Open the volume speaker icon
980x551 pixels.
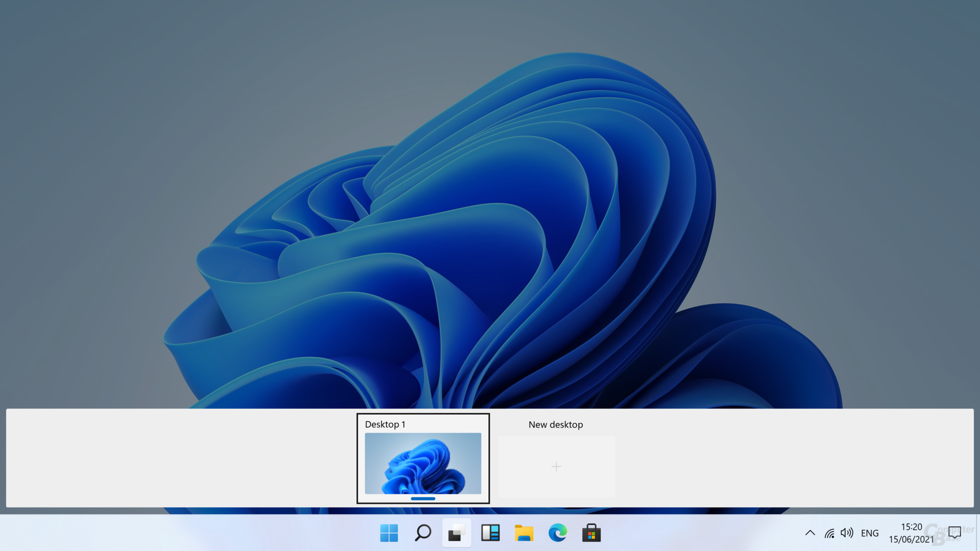(x=847, y=533)
